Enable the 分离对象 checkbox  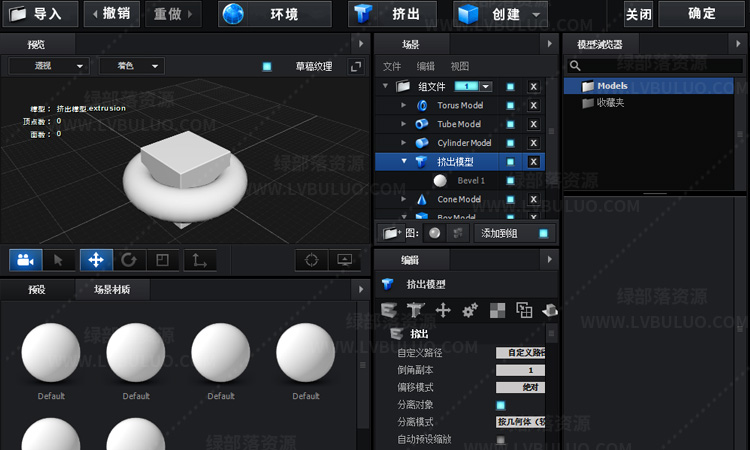[501, 405]
